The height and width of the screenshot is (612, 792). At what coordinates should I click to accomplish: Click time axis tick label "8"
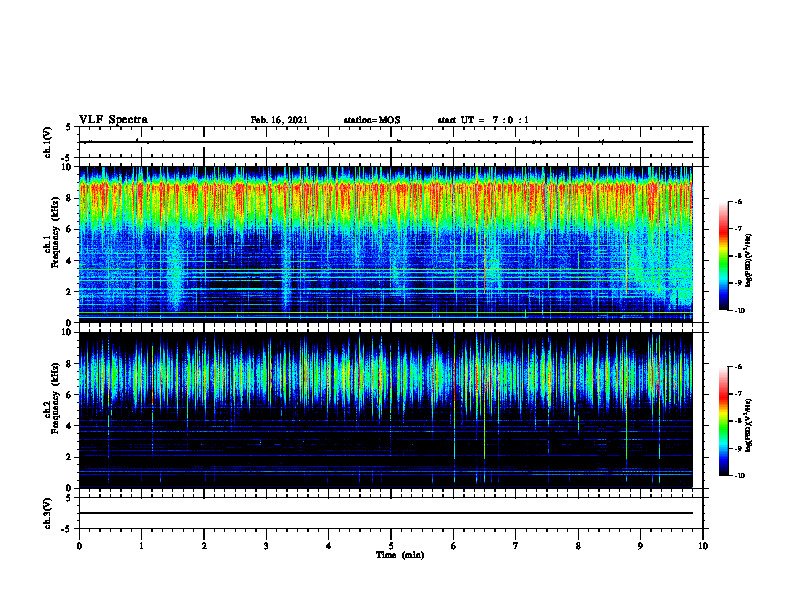click(578, 546)
